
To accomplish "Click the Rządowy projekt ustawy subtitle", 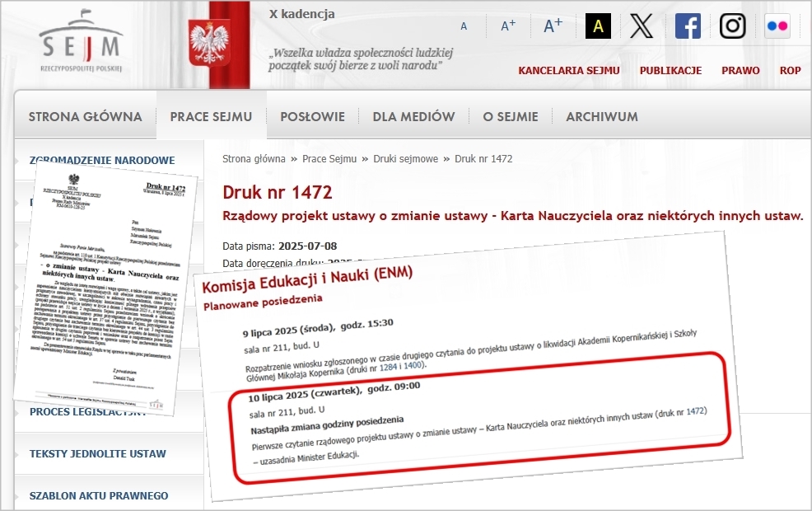I will (513, 216).
